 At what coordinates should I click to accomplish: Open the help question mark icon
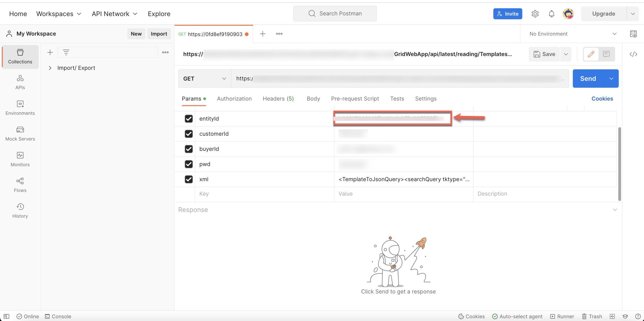click(638, 316)
